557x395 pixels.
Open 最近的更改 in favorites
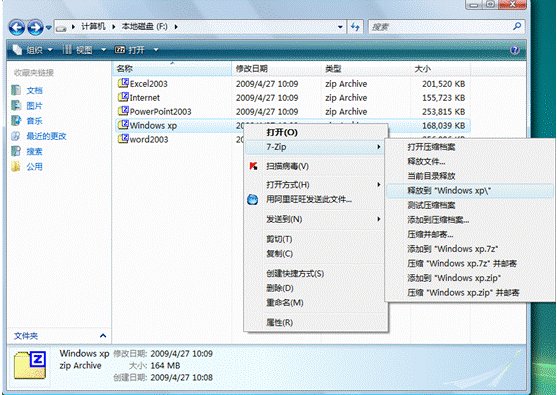(x=46, y=136)
